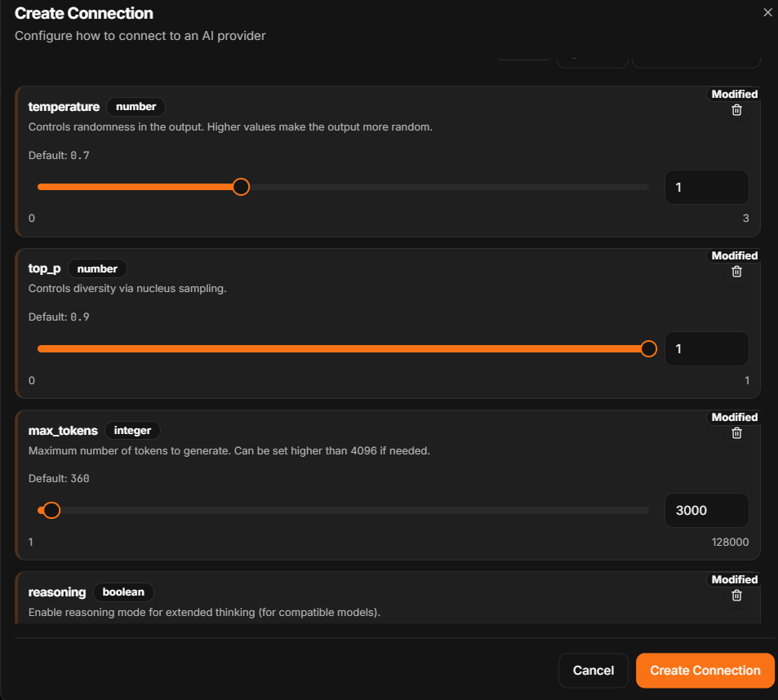The width and height of the screenshot is (778, 700).
Task: Click the max_tokens trash icon
Action: [x=737, y=433]
